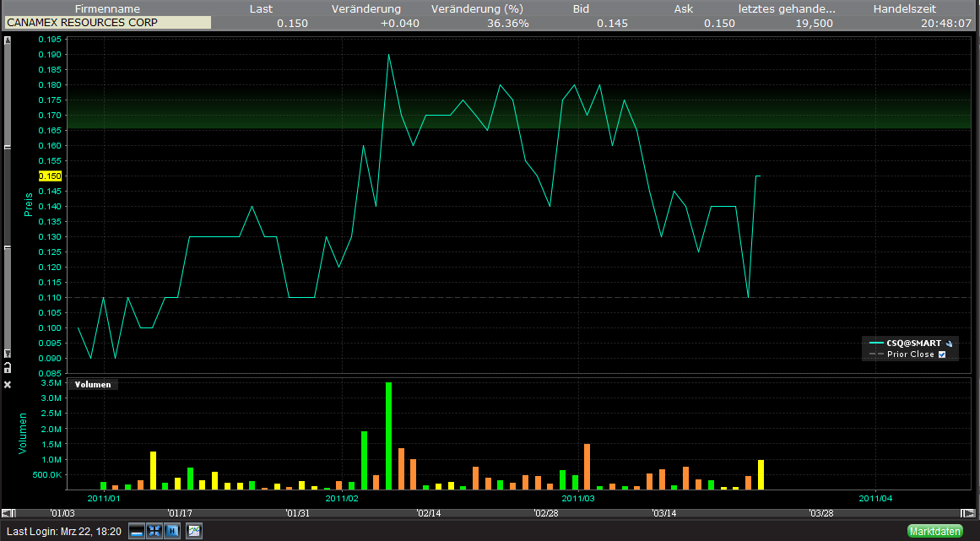Select the chart icon in the bottom toolbar

[192, 530]
